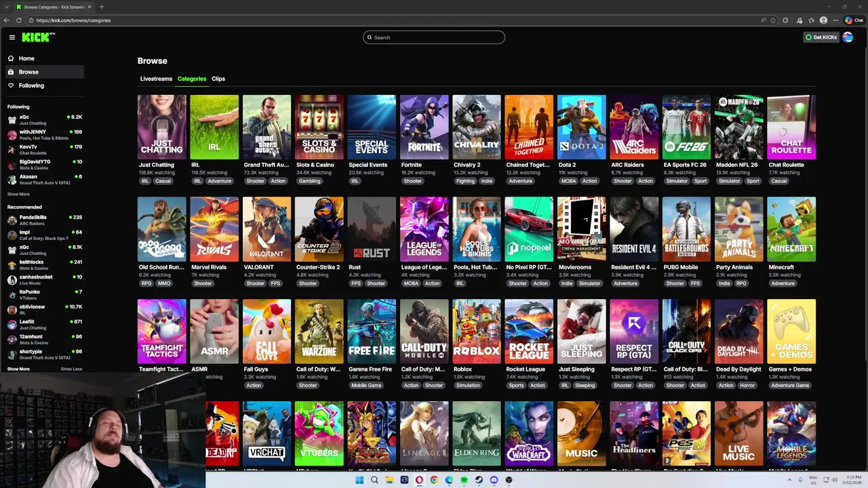Open the Minecraft category thumbnail
Viewport: 868px width, 488px height.
coord(791,229)
